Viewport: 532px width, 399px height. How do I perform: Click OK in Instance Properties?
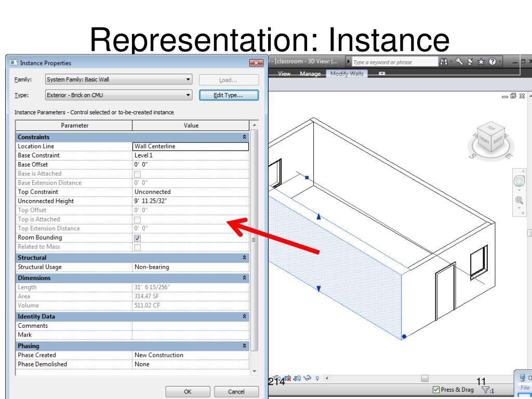(188, 392)
